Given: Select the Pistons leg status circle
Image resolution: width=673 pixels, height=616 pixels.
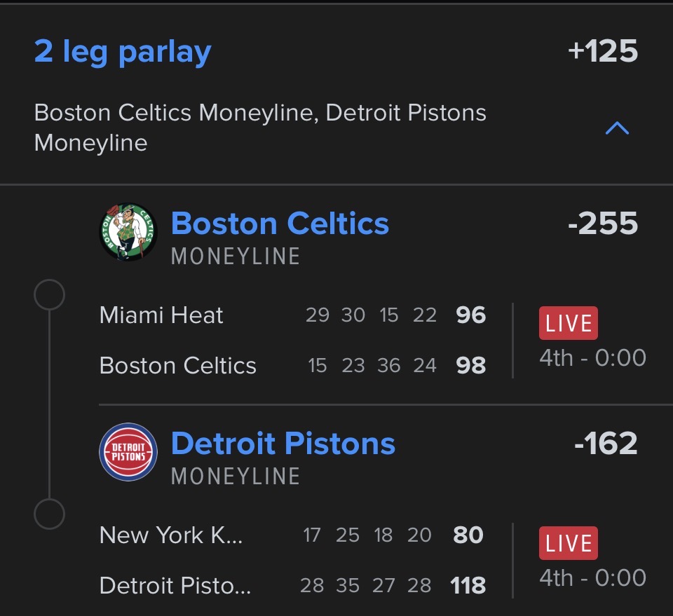Looking at the screenshot, I should tap(49, 515).
